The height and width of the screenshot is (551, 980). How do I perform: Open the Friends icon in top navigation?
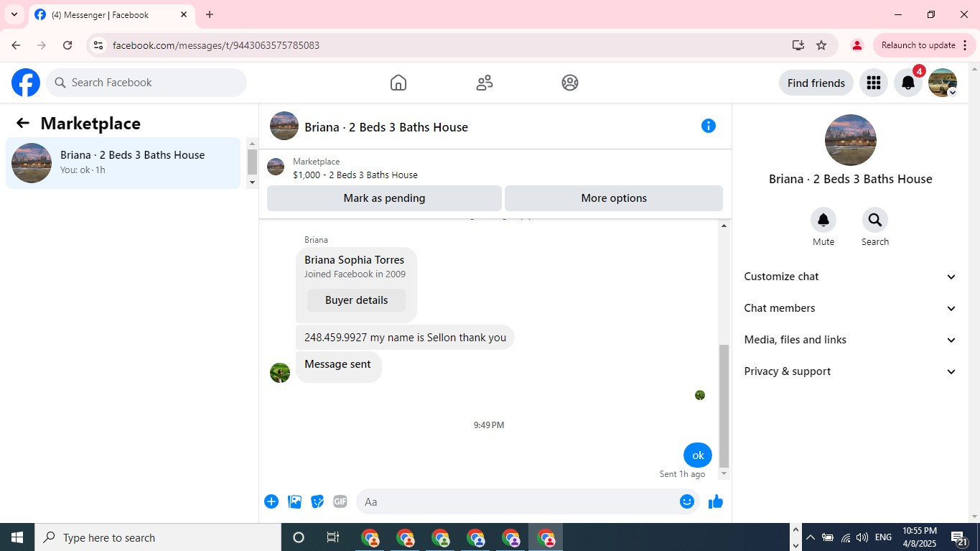coord(485,83)
